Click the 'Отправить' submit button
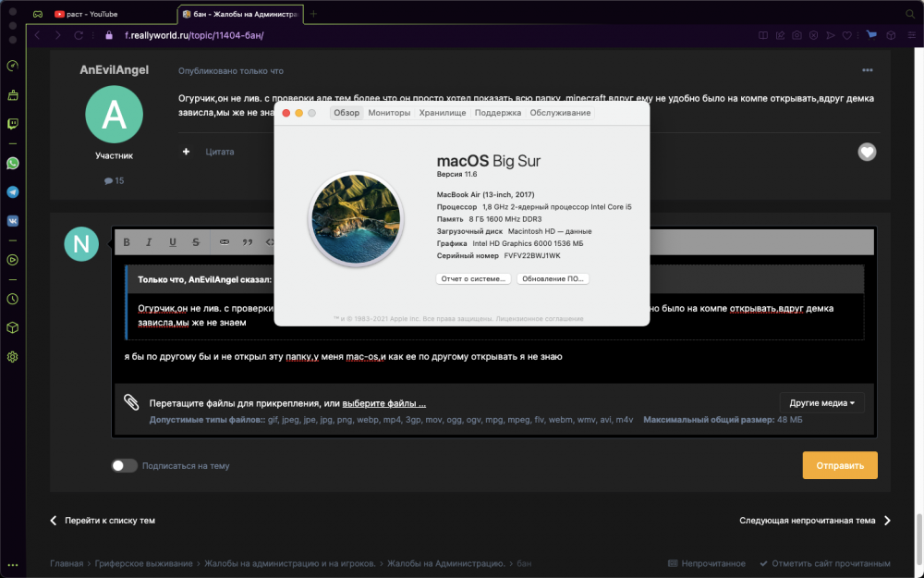 [840, 465]
